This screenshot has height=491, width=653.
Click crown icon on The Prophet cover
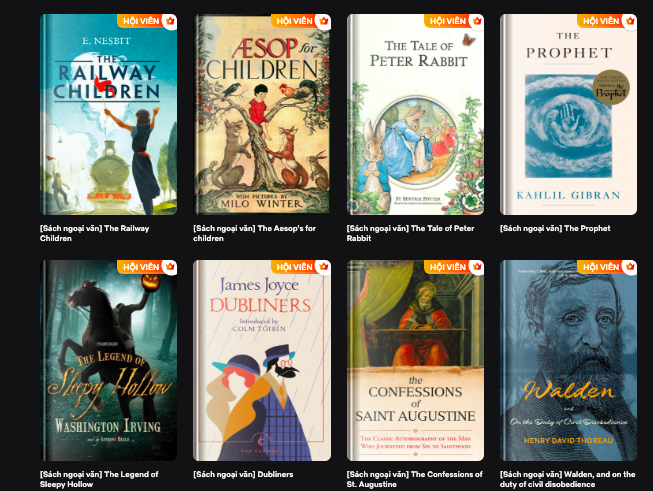(630, 21)
